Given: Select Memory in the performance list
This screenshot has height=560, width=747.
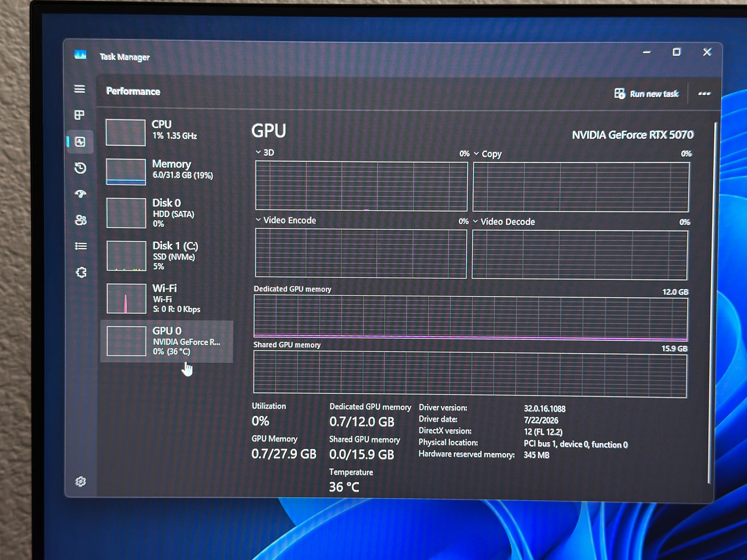Looking at the screenshot, I should (x=167, y=171).
